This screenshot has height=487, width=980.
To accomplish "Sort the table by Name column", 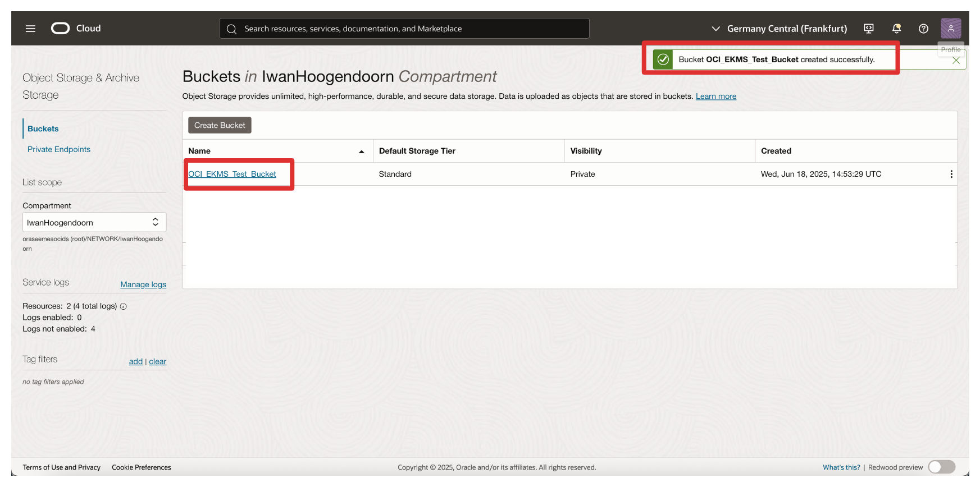I will pyautogui.click(x=361, y=151).
